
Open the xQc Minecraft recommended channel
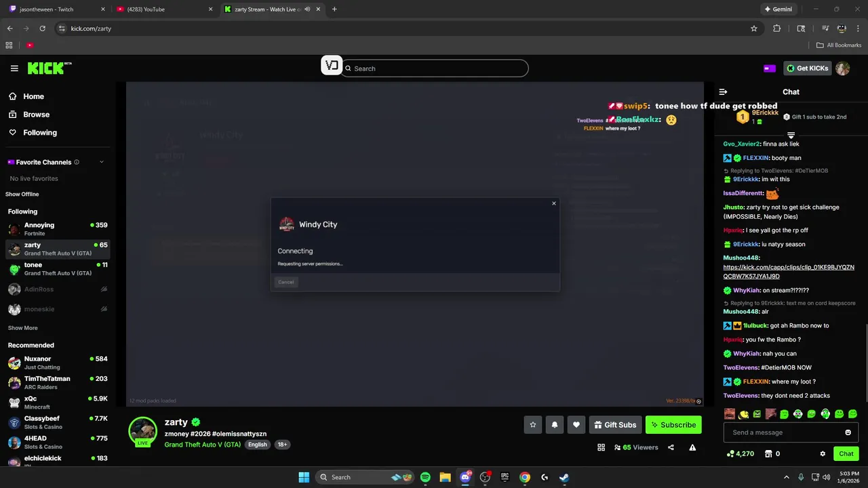click(x=58, y=403)
